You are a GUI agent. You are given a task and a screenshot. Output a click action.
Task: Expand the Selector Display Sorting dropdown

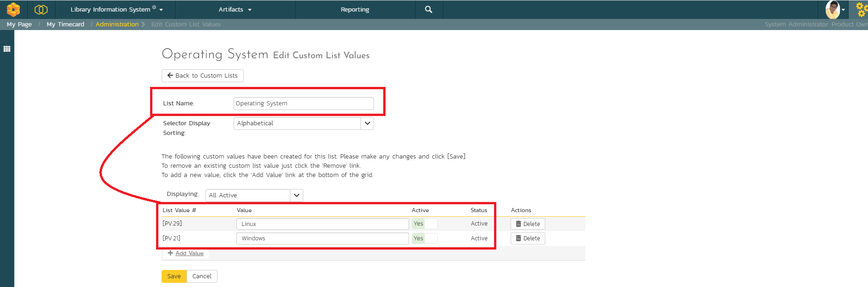pyautogui.click(x=367, y=123)
